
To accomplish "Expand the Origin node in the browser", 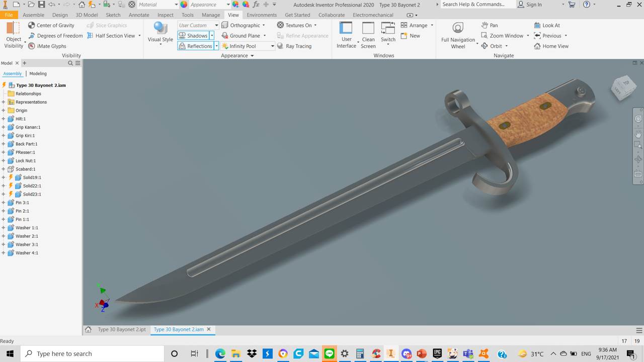I will (4, 111).
